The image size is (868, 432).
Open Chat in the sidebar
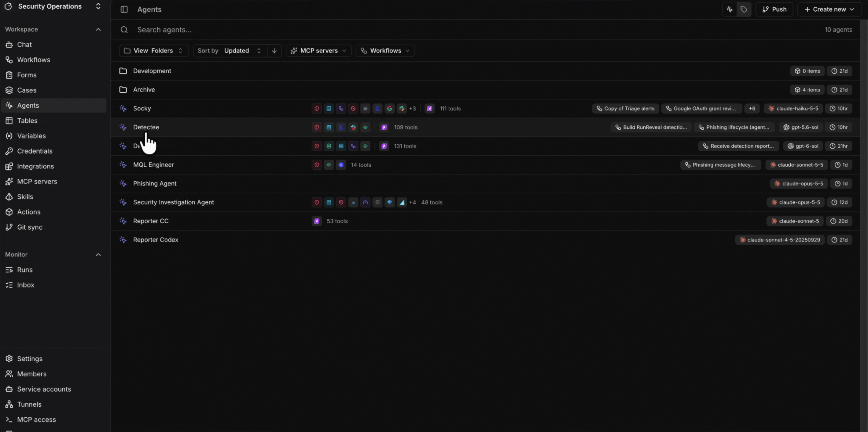coord(24,45)
